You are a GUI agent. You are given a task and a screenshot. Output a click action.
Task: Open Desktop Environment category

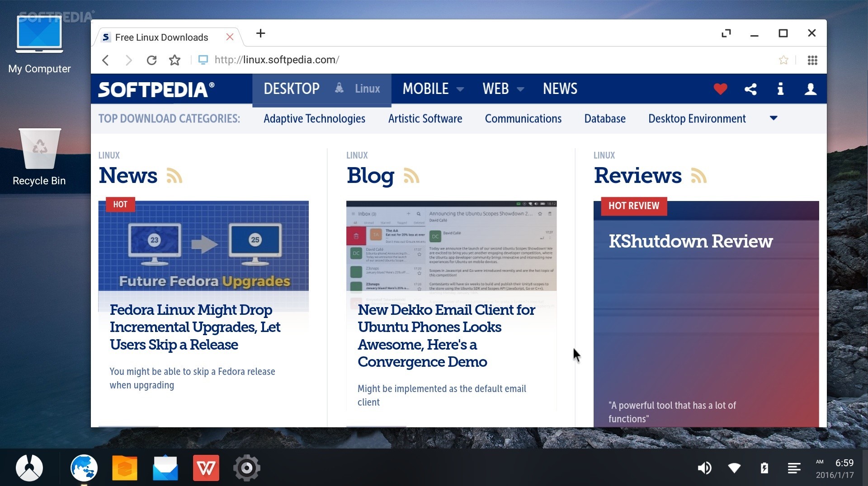pos(697,119)
